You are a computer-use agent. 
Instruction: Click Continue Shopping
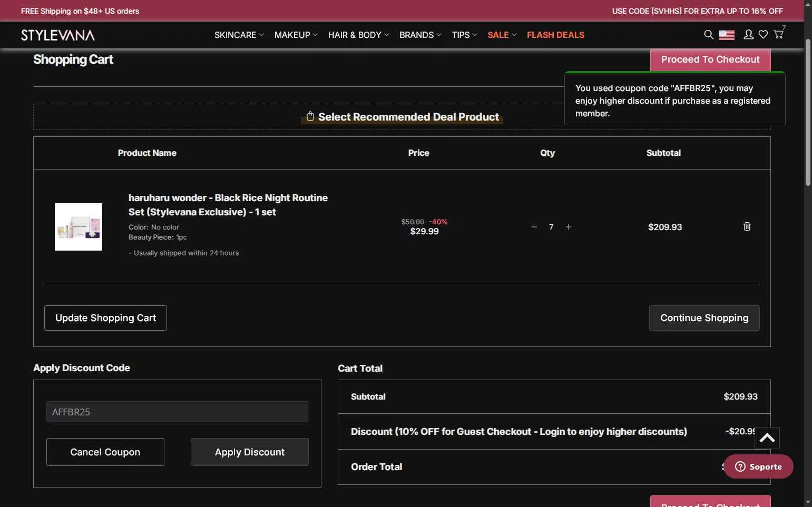(705, 318)
